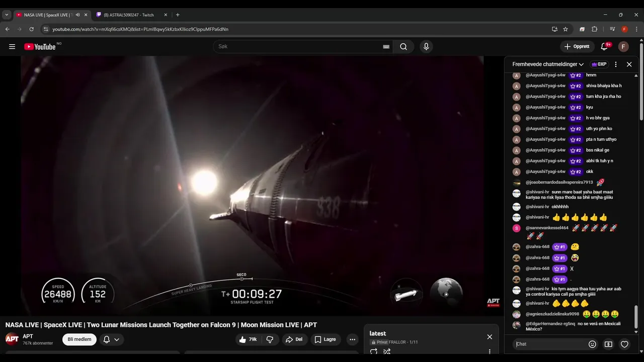The width and height of the screenshot is (644, 362).
Task: Open Chrome extensions puzzle icon
Action: [x=594, y=29]
